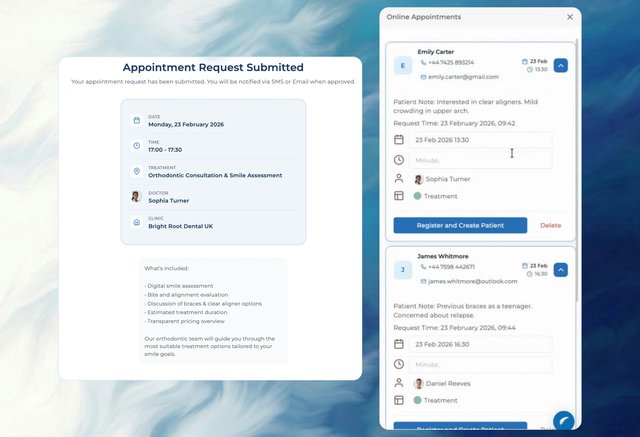Screen dimensions: 640x437
Task: Click 'Request Time: 23 February 2026, 09:44' text
Action: coord(454,328)
